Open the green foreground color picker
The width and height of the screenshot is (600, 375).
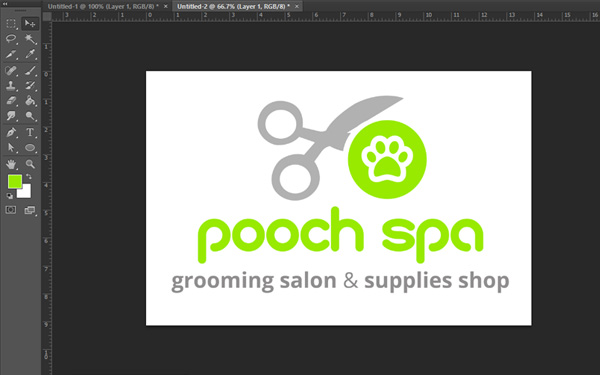tap(15, 181)
